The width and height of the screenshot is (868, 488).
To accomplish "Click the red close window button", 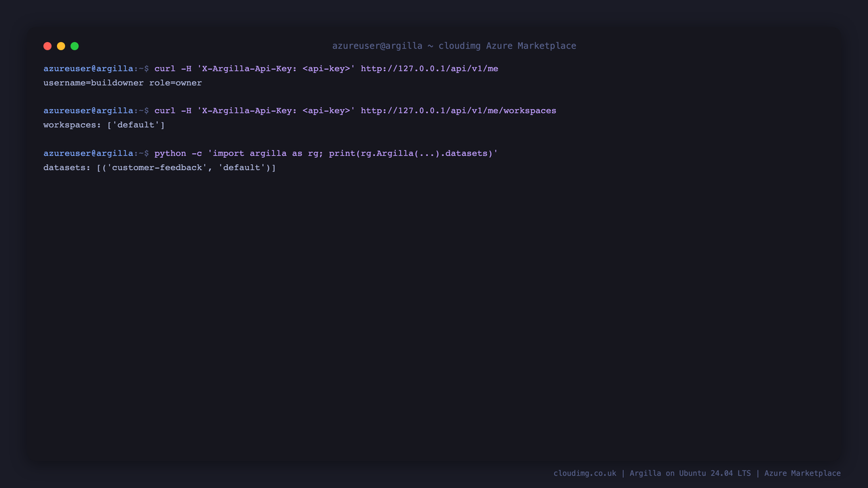I will 47,46.
